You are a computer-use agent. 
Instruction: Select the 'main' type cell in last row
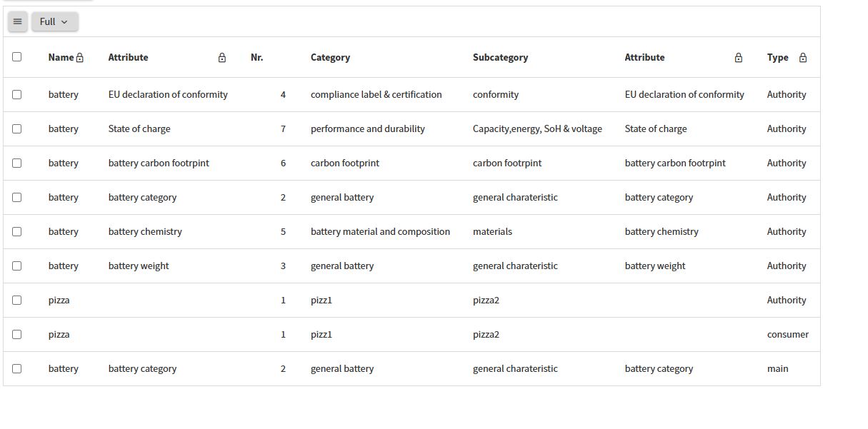778,368
